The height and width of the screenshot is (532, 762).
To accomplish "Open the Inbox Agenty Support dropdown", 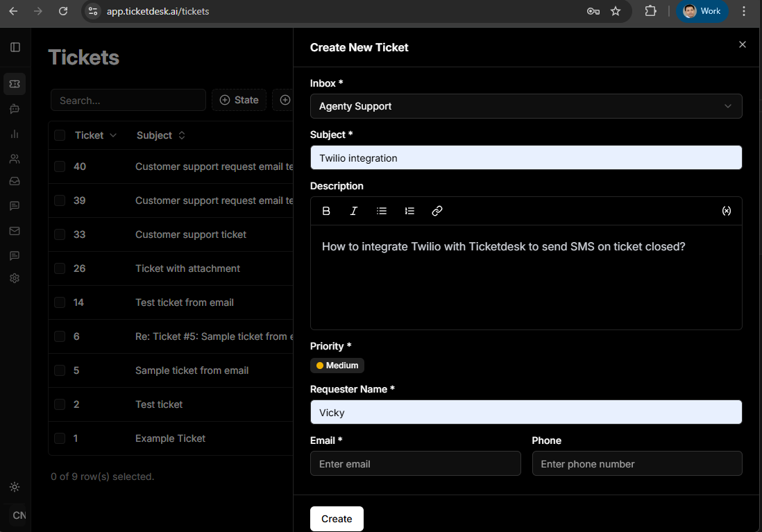I will (526, 106).
